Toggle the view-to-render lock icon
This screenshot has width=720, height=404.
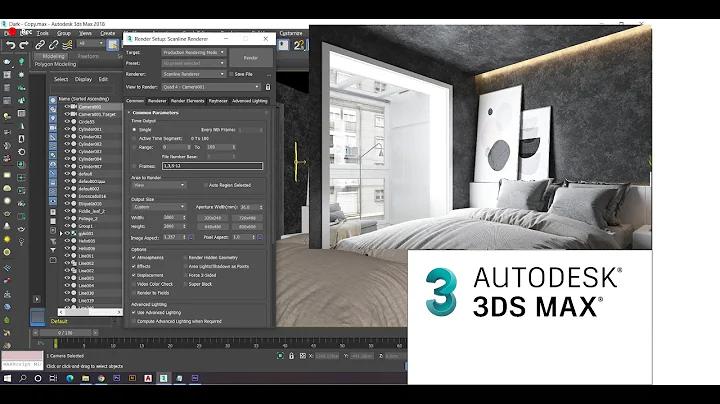tap(268, 87)
